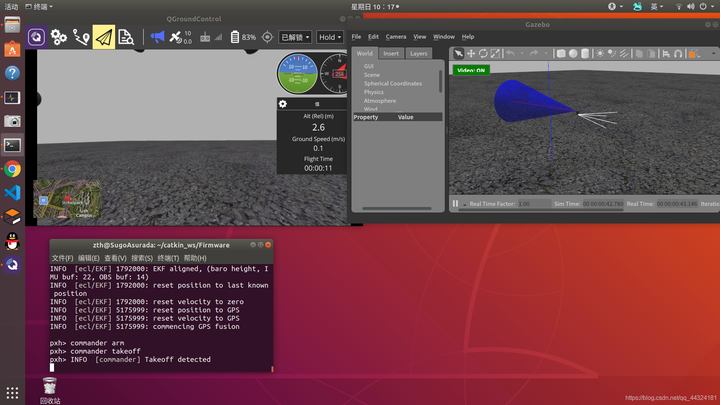The height and width of the screenshot is (405, 720).
Task: Switch to Gazebo World tab
Action: coord(365,53)
